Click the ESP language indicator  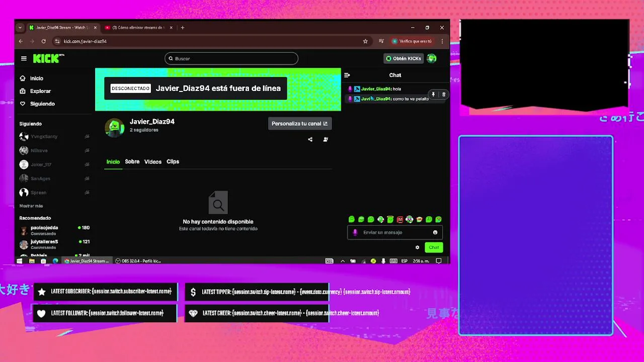pos(404,261)
